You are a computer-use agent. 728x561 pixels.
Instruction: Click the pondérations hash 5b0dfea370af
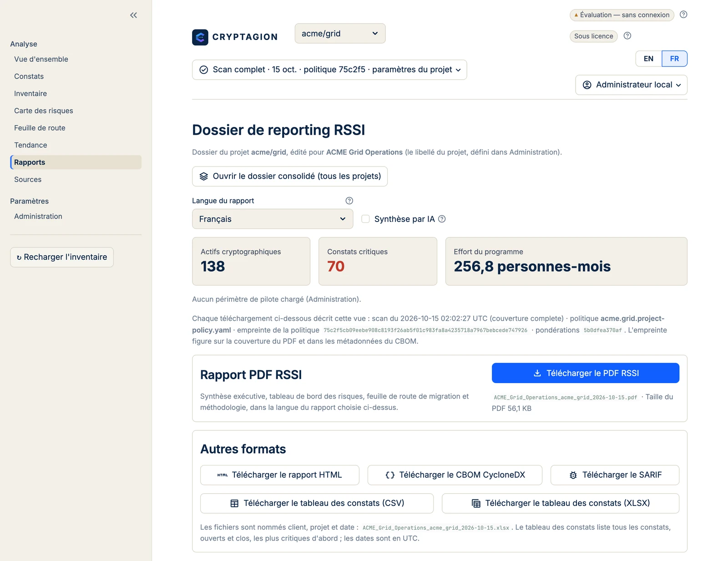pos(602,330)
